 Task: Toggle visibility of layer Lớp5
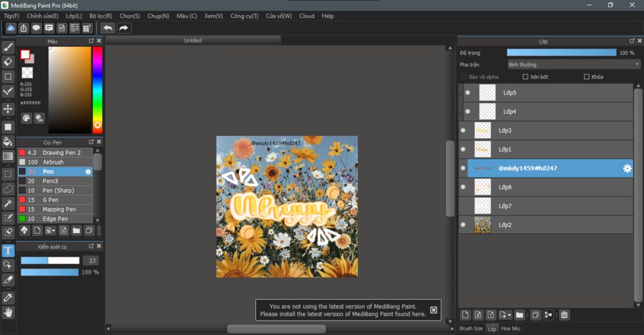click(468, 93)
